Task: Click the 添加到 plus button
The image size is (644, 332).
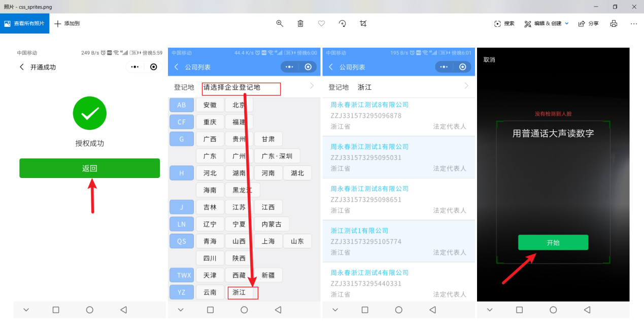Action: [x=67, y=23]
